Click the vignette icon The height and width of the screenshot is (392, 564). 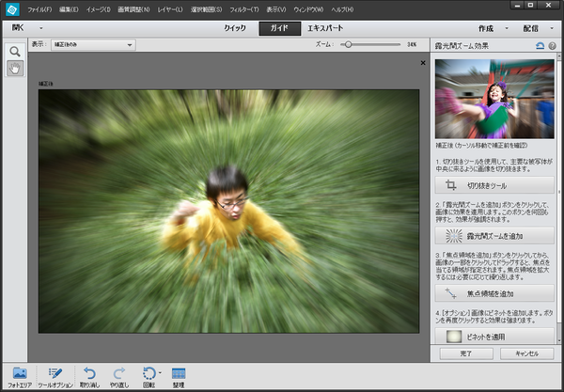pyautogui.click(x=454, y=337)
